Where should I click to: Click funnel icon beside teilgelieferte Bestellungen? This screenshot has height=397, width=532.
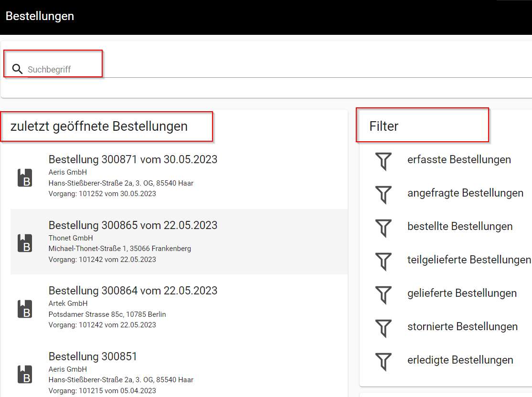[383, 261]
